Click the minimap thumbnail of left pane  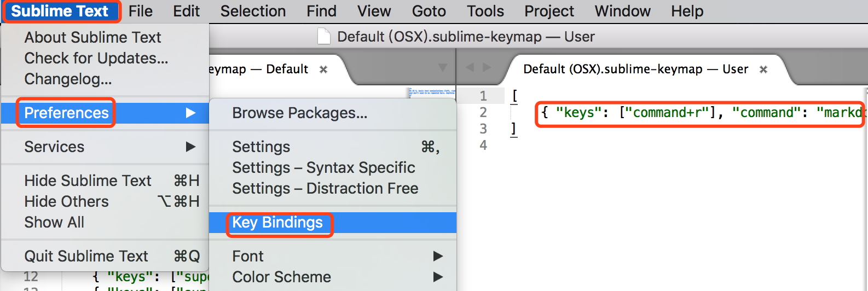click(x=432, y=92)
